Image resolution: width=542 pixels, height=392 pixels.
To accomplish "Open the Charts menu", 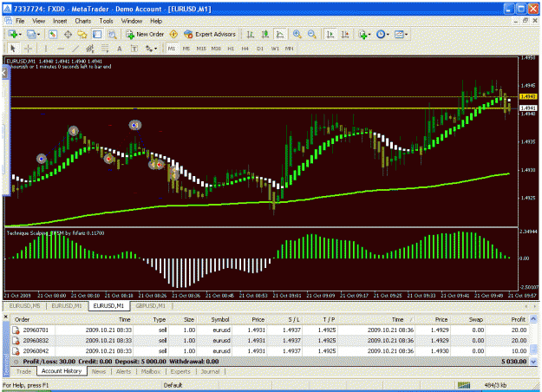I will click(83, 21).
